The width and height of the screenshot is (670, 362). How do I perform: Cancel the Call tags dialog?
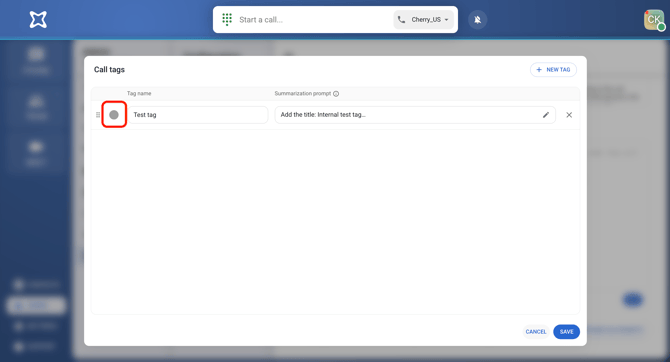536,332
